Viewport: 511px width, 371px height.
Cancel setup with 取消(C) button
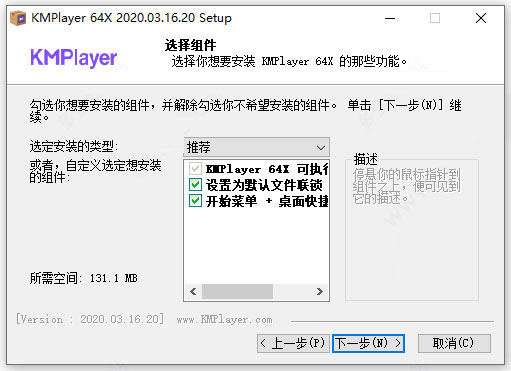coord(454,343)
